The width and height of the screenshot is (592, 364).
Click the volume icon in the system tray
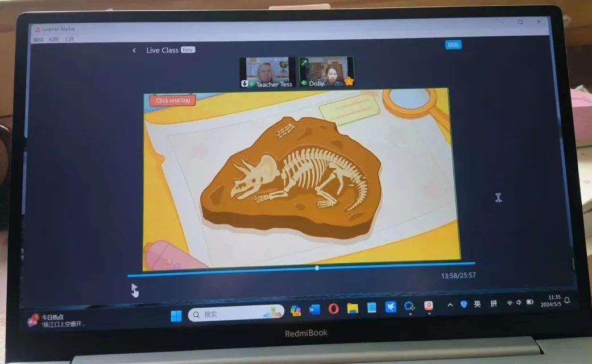click(x=519, y=303)
